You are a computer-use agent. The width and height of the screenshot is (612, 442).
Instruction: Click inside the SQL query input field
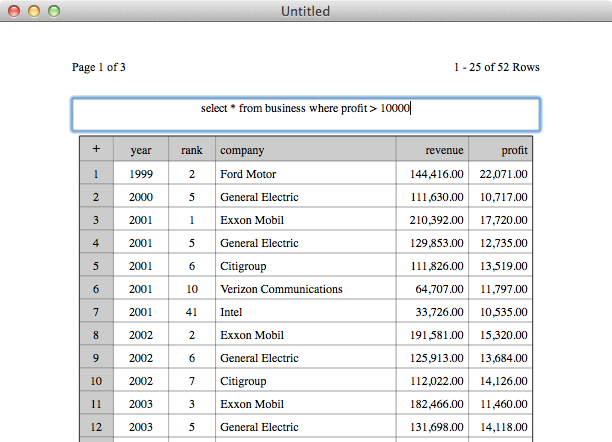coord(306,114)
